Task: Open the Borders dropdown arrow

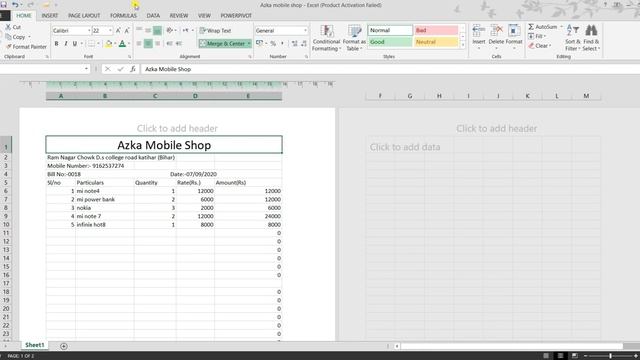Action: tap(98, 43)
